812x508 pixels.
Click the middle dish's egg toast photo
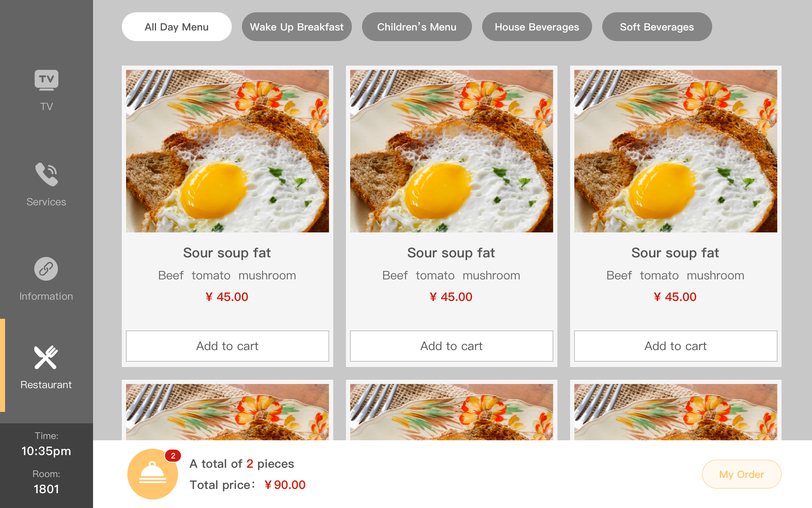click(451, 151)
